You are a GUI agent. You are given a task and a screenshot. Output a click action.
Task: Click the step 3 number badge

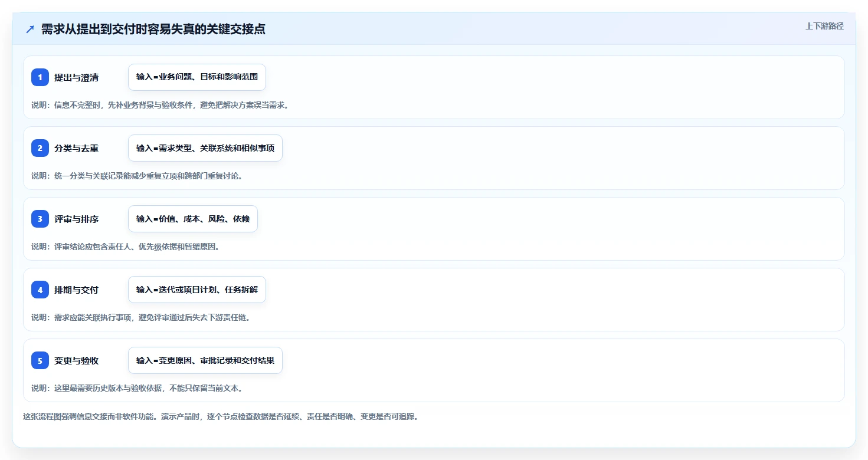click(40, 219)
